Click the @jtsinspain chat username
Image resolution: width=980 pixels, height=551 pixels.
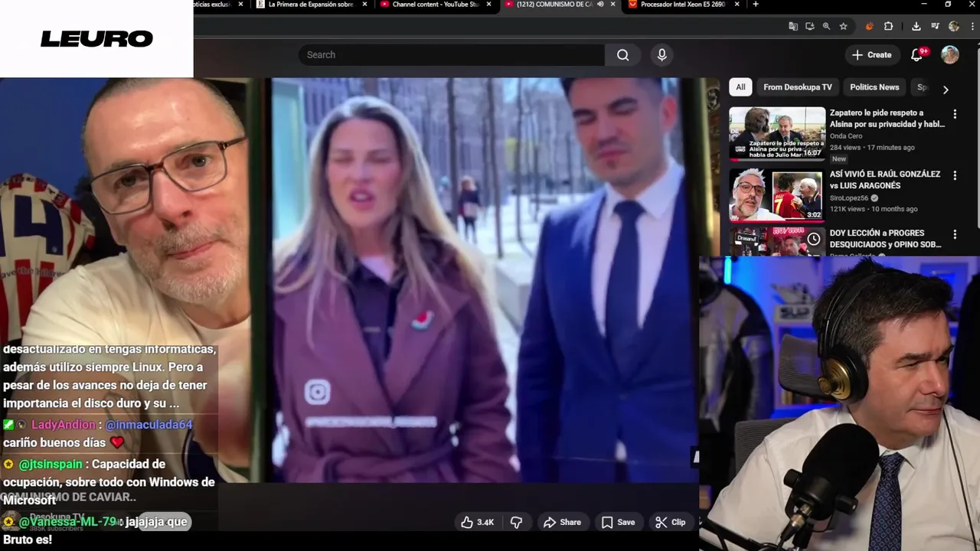click(x=51, y=465)
